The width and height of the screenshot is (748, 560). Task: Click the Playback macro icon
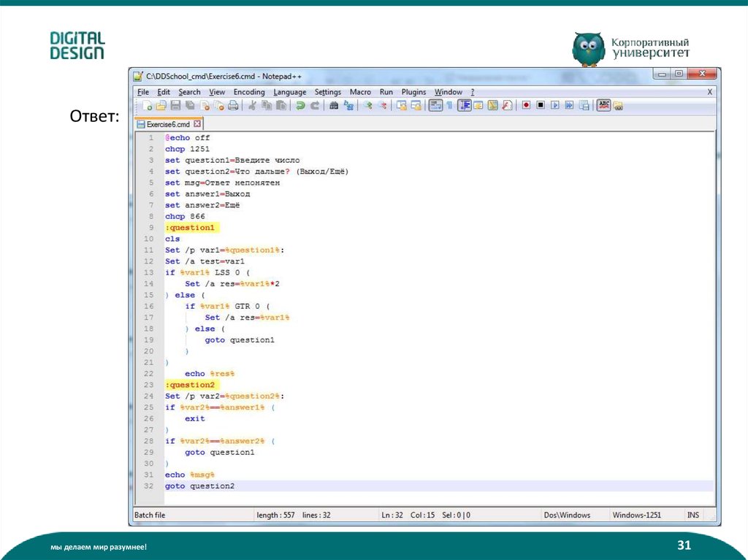point(555,106)
